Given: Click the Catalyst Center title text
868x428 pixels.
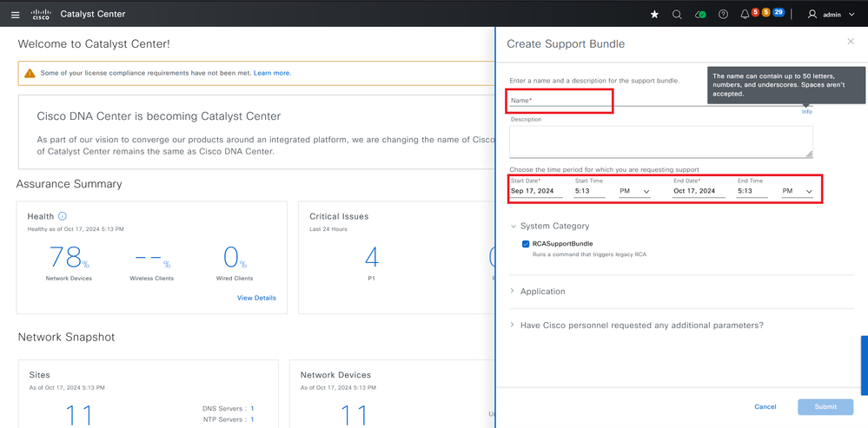Looking at the screenshot, I should pyautogui.click(x=92, y=14).
